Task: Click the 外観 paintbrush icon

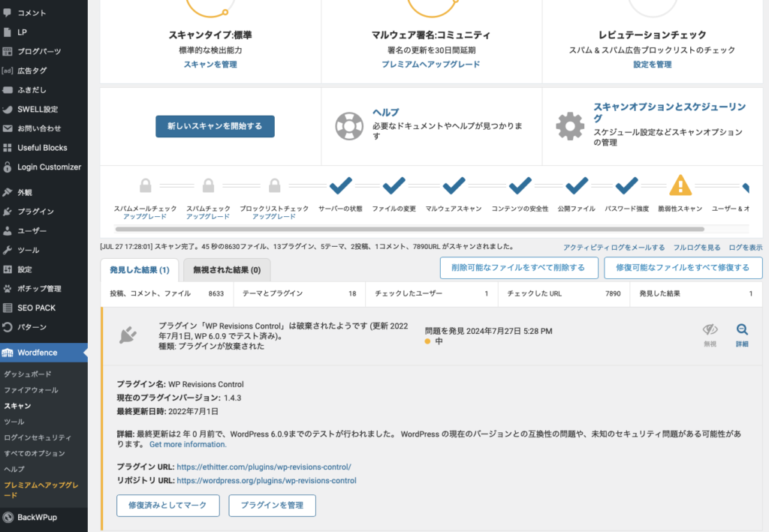Action: (8, 193)
